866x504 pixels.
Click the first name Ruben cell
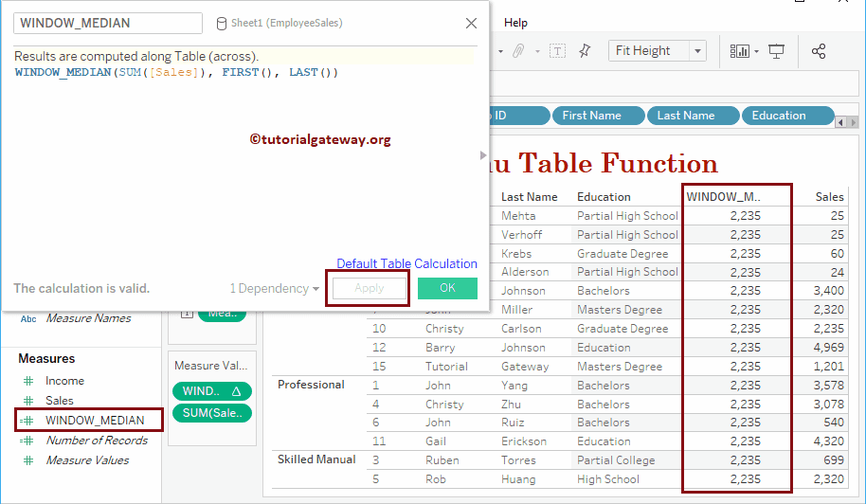442,460
